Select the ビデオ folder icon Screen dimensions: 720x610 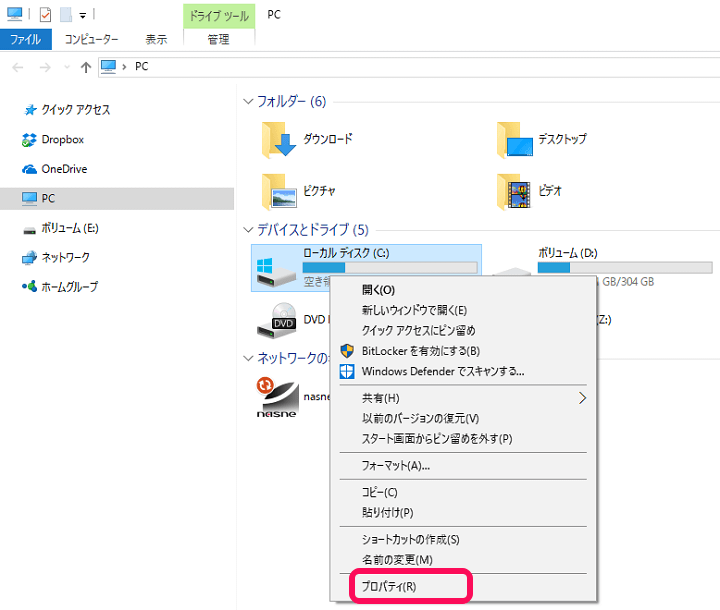point(514,192)
